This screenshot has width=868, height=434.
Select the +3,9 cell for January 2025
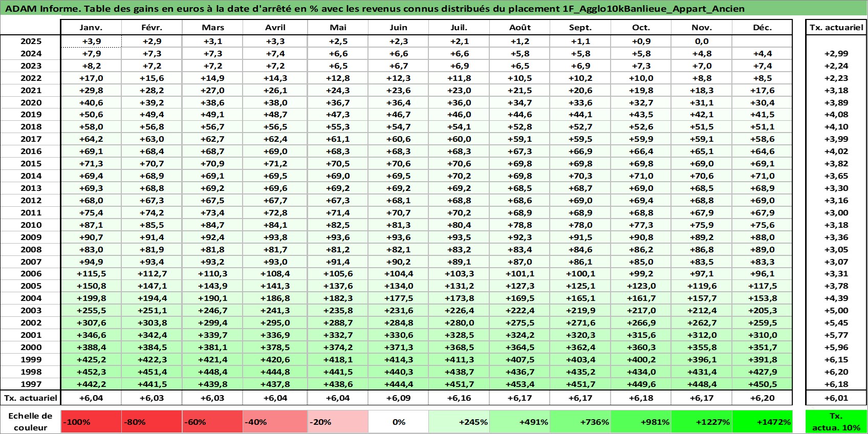pos(91,41)
